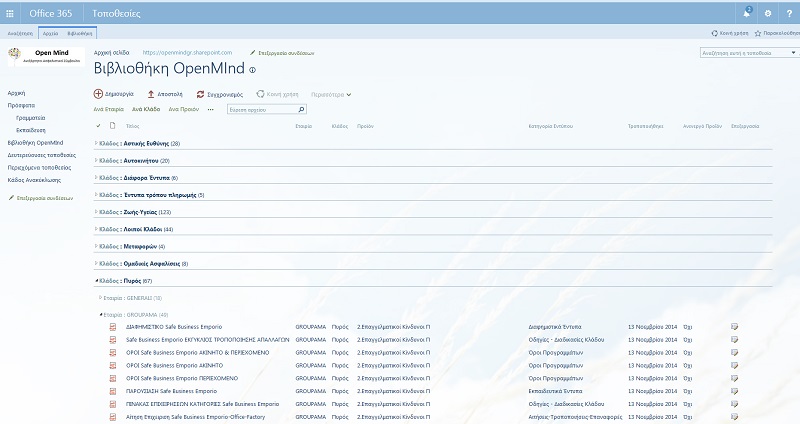Click edit icon in ΕΓΚΥΚΛΙΟΣ ΤΡΟΠΟΠΟΙΗΣΗΣ row
The image size is (800, 424).
pyautogui.click(x=734, y=339)
